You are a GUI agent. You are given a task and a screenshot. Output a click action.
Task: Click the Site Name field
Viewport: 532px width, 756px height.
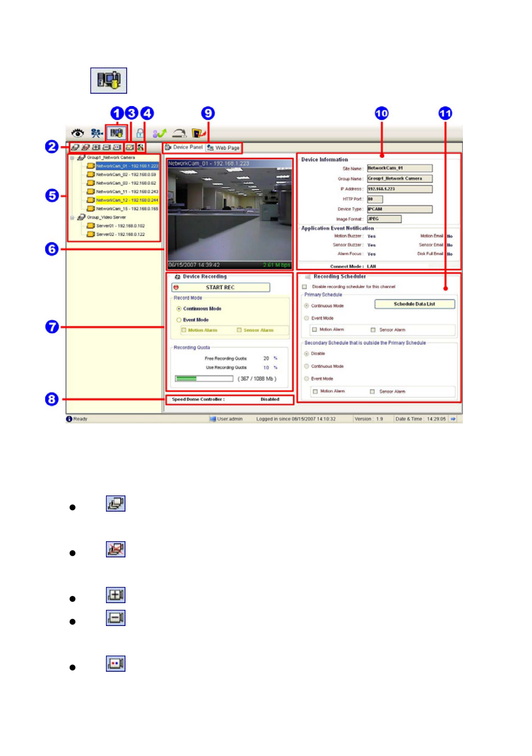click(x=399, y=168)
